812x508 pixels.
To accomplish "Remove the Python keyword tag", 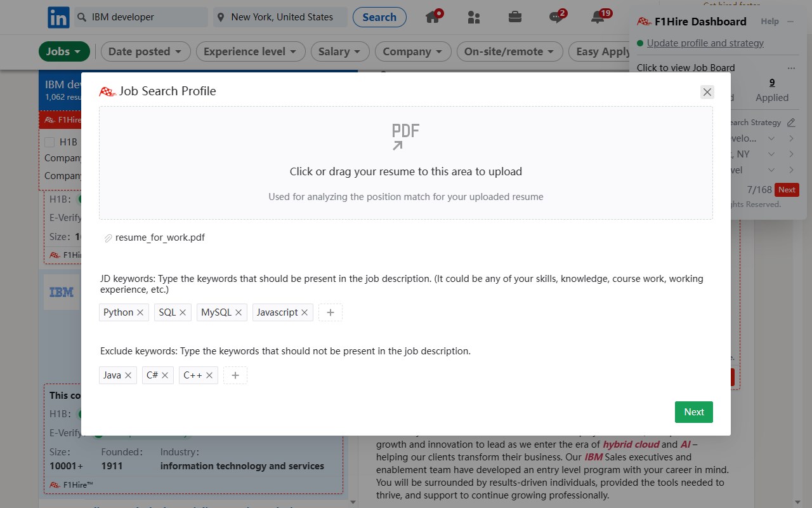I will pyautogui.click(x=140, y=312).
